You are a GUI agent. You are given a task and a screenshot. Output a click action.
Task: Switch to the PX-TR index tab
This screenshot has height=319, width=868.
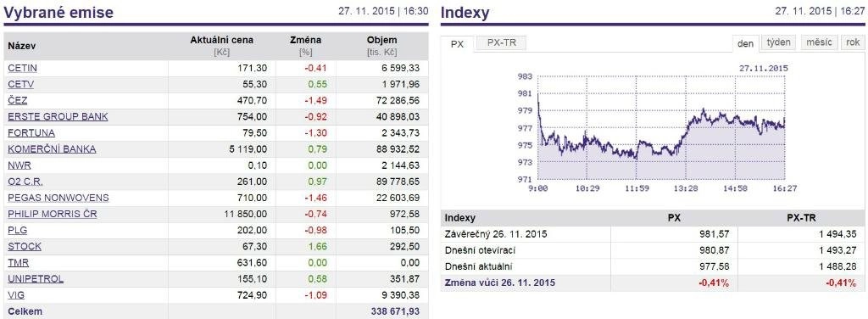(x=501, y=43)
